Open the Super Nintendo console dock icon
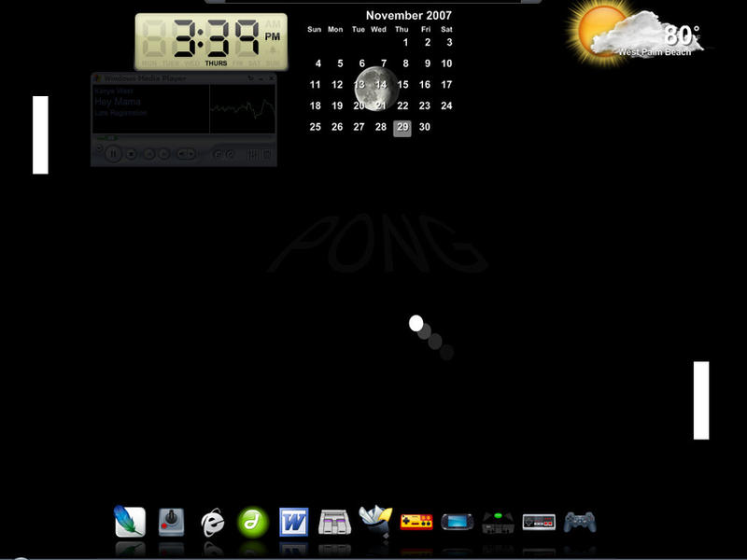747x560 pixels. pyautogui.click(x=334, y=523)
